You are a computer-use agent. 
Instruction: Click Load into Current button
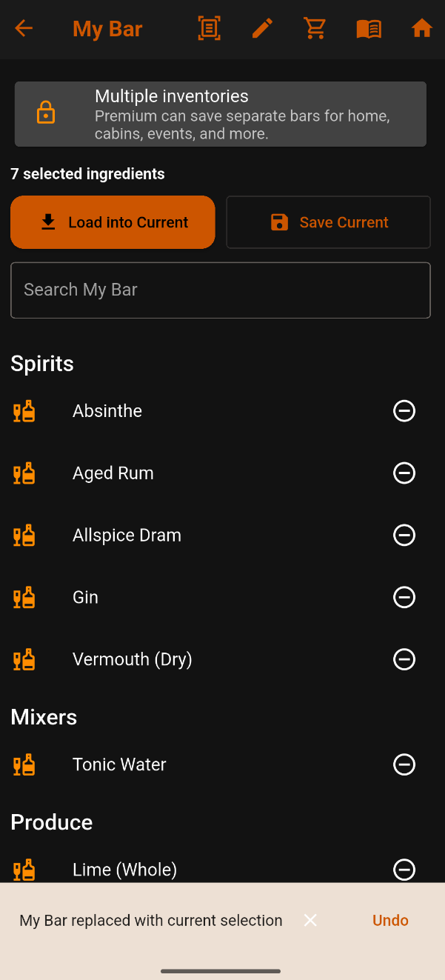coord(113,222)
